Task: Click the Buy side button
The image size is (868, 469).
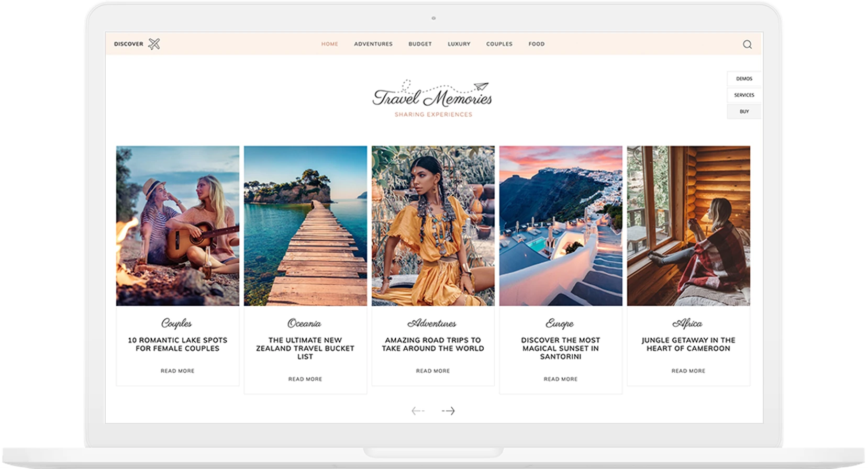Action: [x=744, y=111]
